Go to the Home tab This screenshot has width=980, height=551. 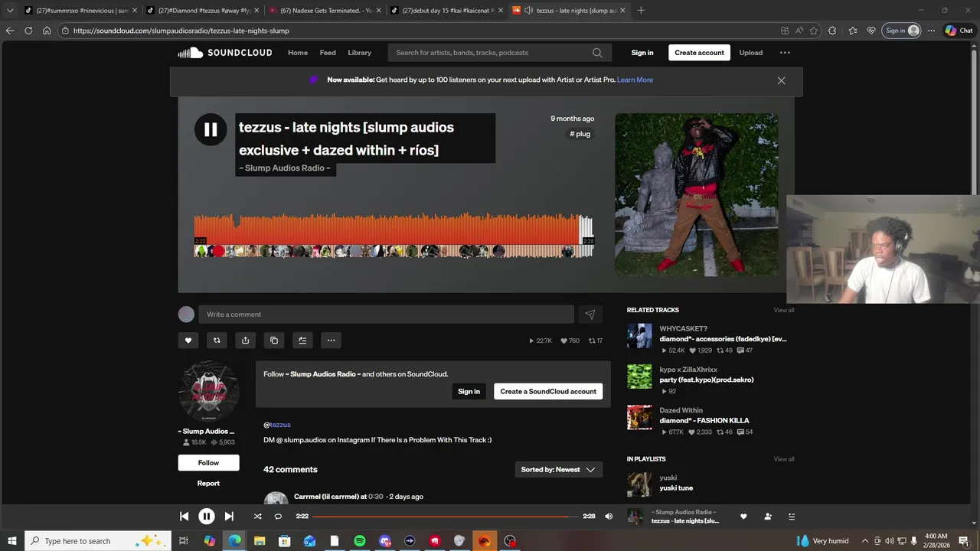click(298, 53)
